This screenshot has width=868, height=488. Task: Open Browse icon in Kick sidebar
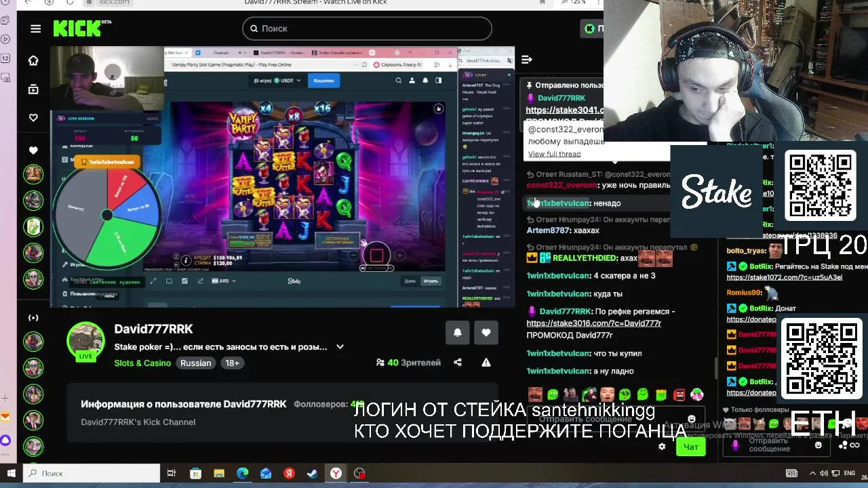tap(33, 89)
